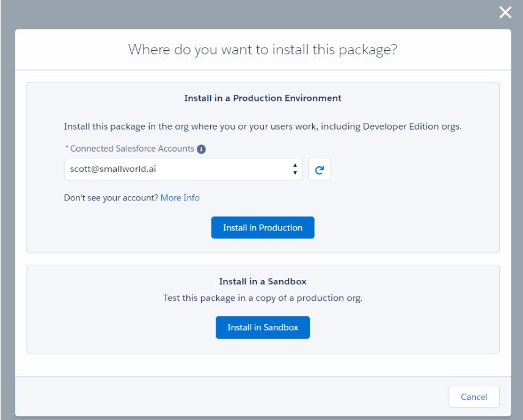523x420 pixels.
Task: Open the More Info link
Action: 180,197
